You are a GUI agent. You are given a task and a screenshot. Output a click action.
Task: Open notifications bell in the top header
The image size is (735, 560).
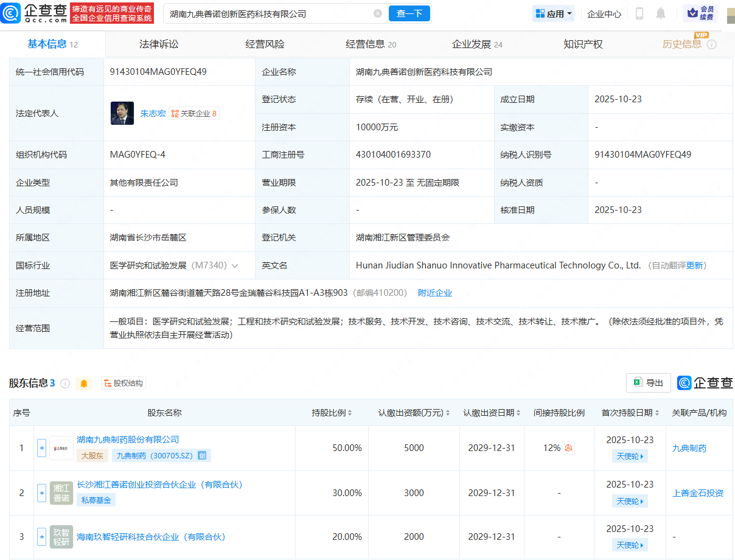point(661,13)
